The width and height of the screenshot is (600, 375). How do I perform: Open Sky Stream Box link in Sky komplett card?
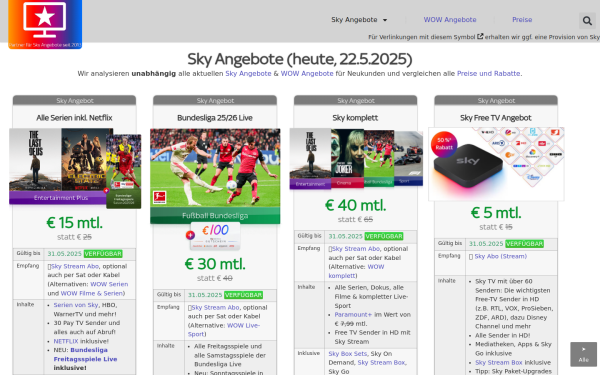point(381,362)
